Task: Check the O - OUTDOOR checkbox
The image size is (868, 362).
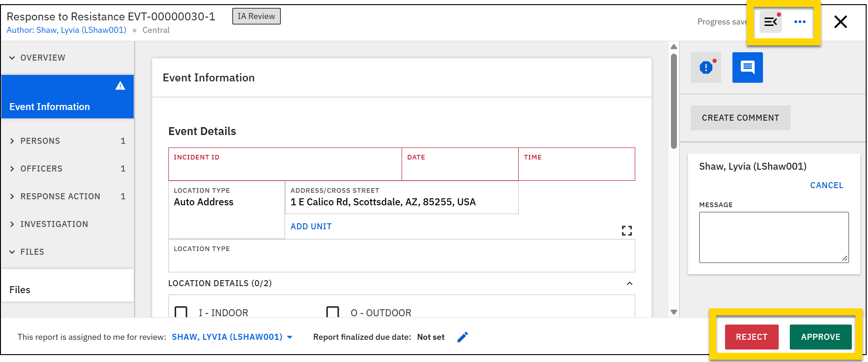Action: coord(333,312)
